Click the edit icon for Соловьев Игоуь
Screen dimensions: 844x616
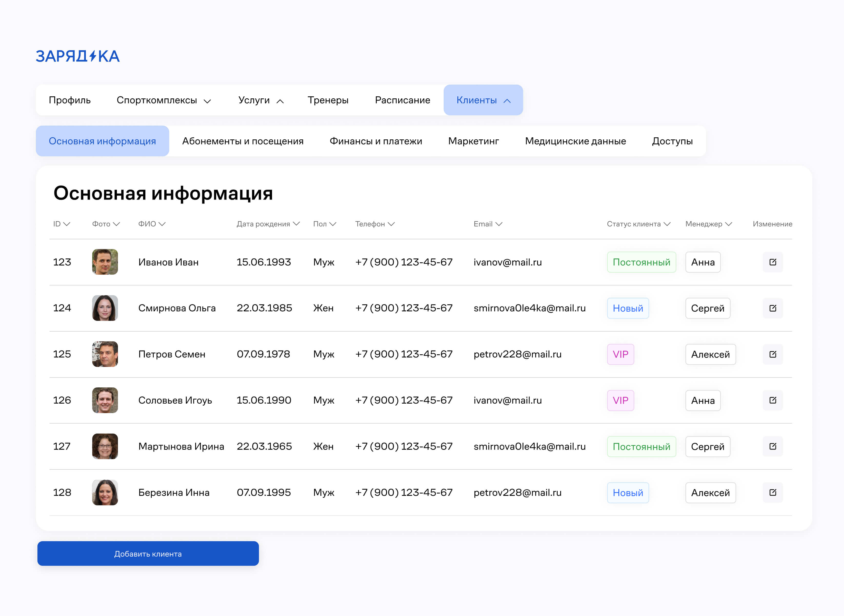(x=773, y=400)
